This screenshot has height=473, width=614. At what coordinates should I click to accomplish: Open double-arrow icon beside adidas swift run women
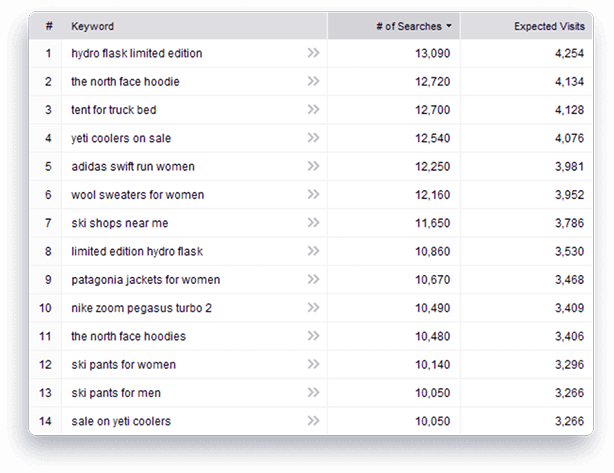click(x=313, y=166)
